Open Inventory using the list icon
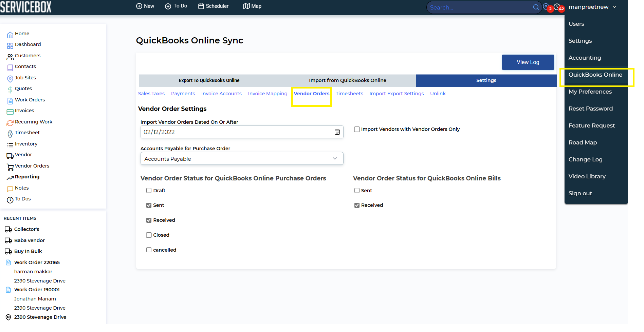 pos(10,145)
